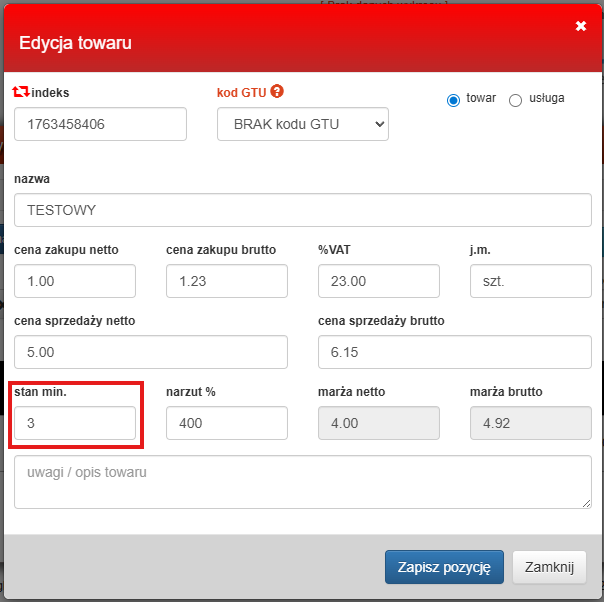Image resolution: width=604 pixels, height=602 pixels.
Task: Click the cena zakupu netto field
Action: point(75,281)
